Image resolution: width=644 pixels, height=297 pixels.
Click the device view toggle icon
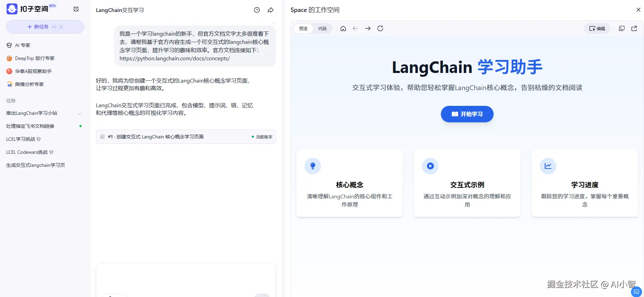[622, 28]
